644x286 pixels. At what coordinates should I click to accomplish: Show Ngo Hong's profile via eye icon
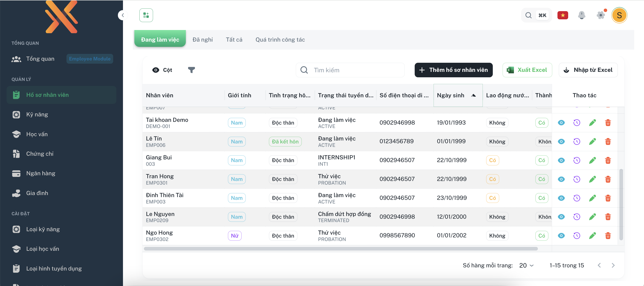561,236
